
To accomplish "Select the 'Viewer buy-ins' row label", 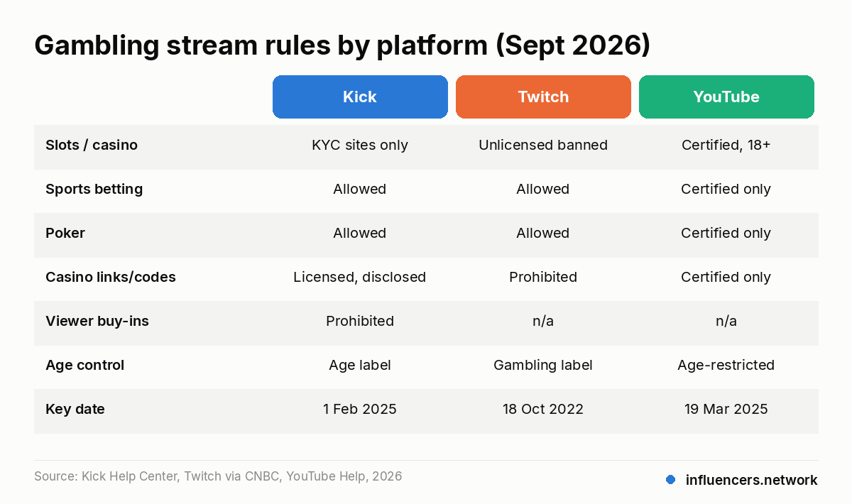I will (97, 321).
